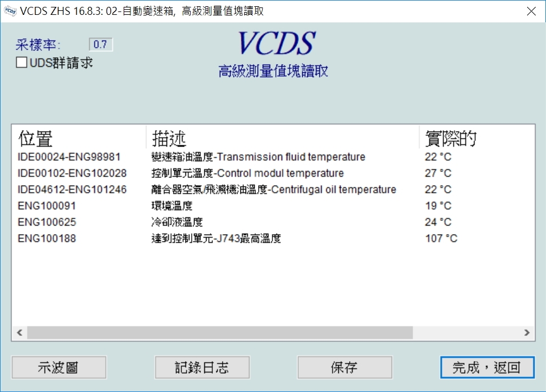Click the 24 °C value
Image resolution: width=546 pixels, height=392 pixels.
[x=438, y=223]
